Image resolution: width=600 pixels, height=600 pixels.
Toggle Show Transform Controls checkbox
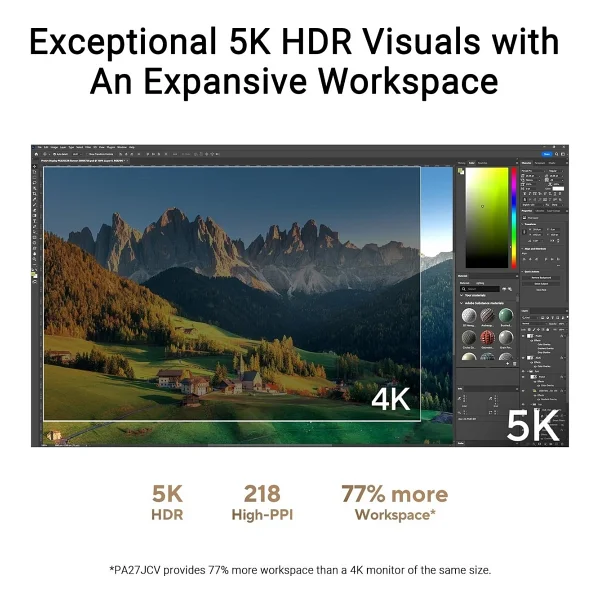[x=87, y=154]
